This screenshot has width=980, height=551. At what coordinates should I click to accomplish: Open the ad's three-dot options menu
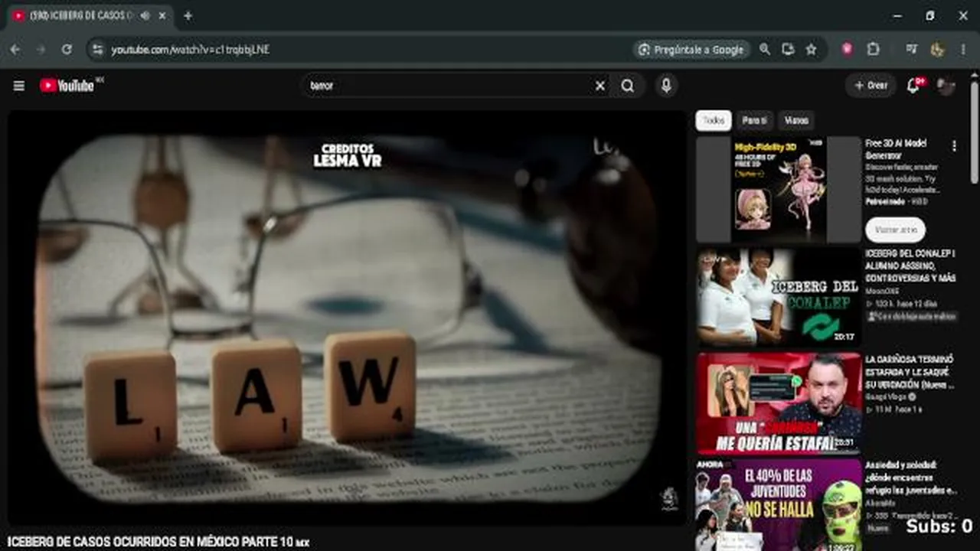(954, 145)
